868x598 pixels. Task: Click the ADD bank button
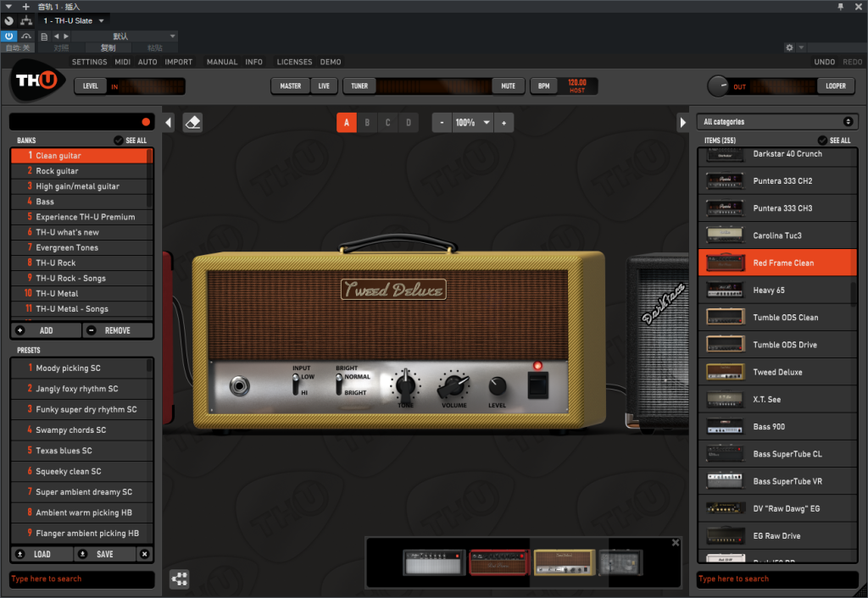click(x=47, y=330)
